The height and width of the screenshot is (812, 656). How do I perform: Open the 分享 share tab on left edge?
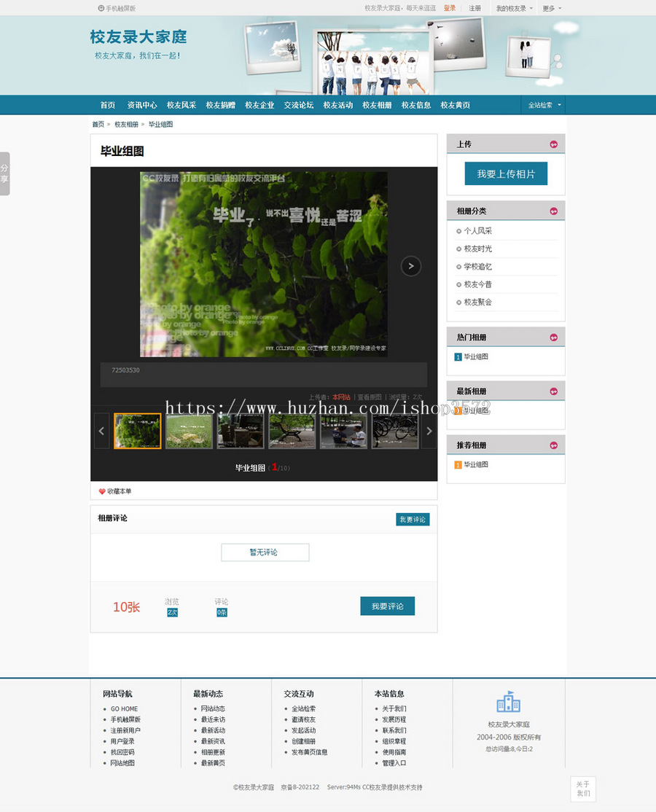[x=4, y=173]
